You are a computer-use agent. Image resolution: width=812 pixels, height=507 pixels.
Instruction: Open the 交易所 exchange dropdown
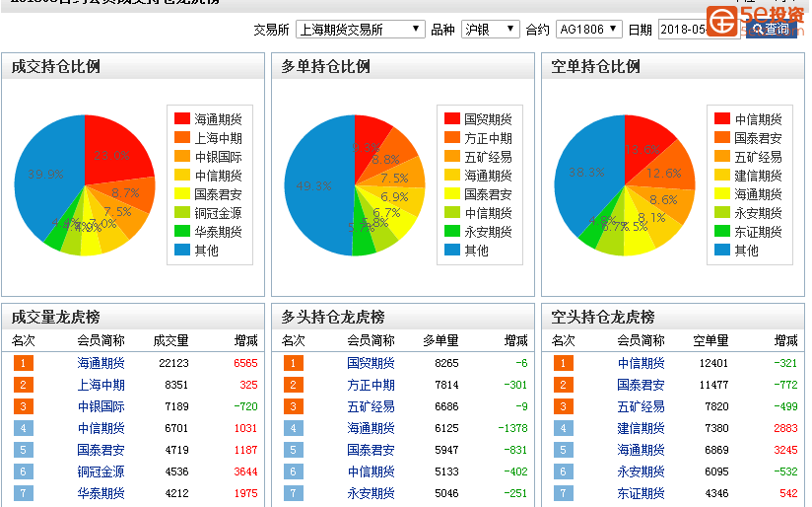[x=360, y=30]
